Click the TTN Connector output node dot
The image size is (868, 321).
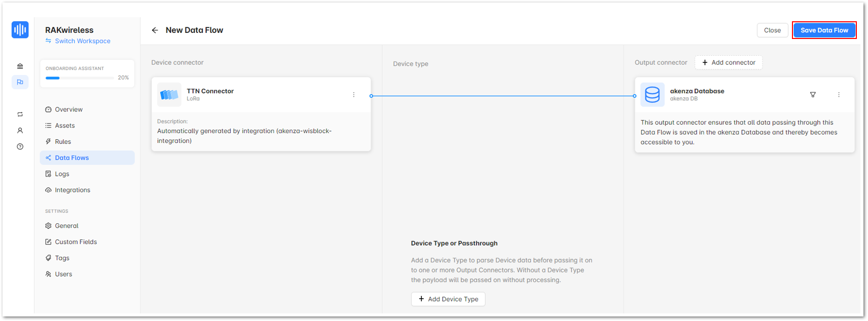click(371, 96)
